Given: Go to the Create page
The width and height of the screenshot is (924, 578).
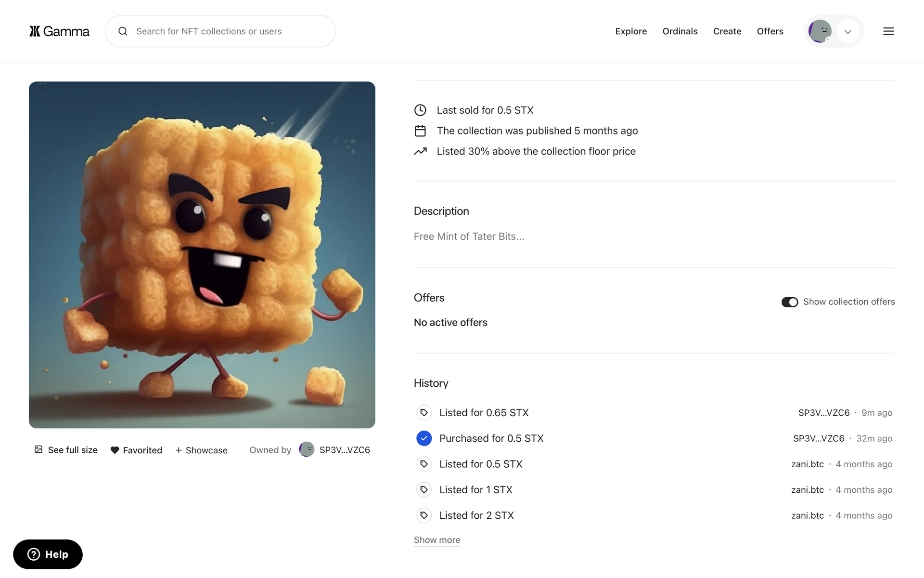Looking at the screenshot, I should (727, 31).
